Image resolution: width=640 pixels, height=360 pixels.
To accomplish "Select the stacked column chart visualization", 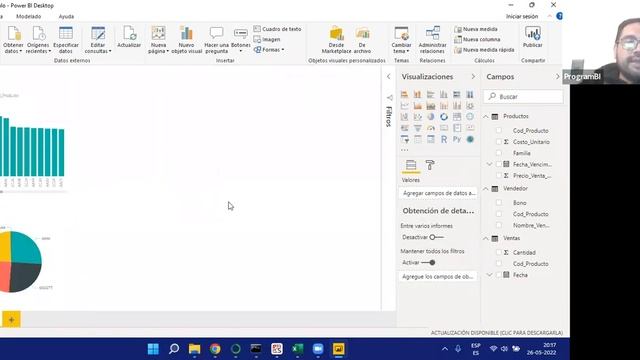I will point(418,95).
